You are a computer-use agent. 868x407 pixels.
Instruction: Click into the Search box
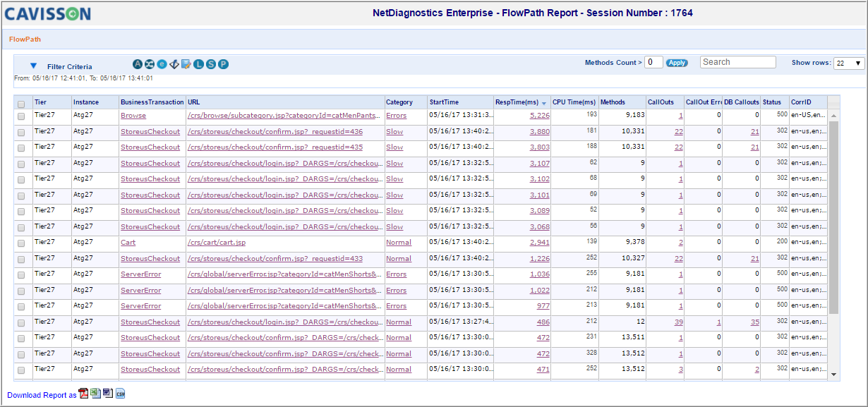pyautogui.click(x=738, y=62)
